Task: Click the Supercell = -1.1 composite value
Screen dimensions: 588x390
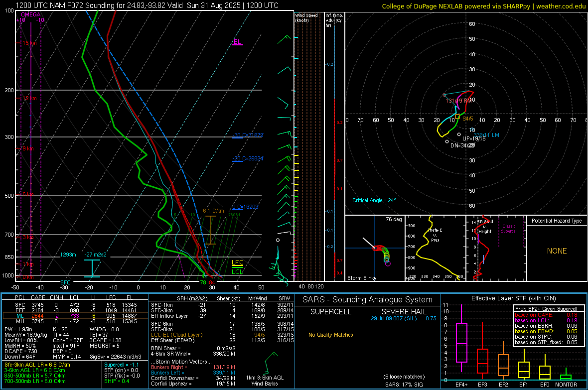Action: point(122,365)
